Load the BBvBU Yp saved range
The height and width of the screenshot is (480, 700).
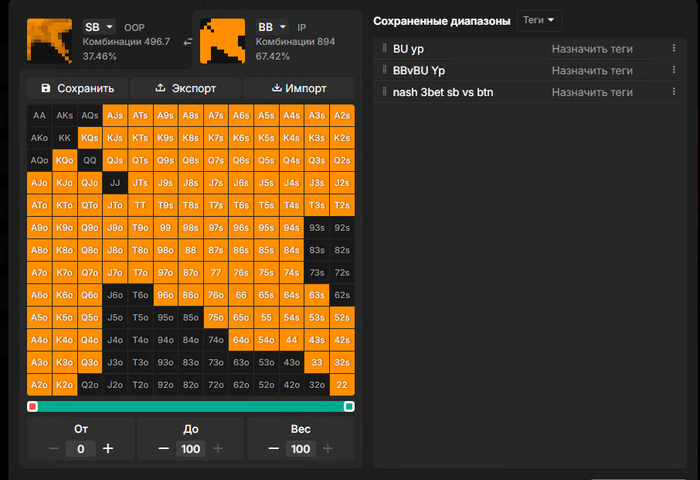point(419,71)
